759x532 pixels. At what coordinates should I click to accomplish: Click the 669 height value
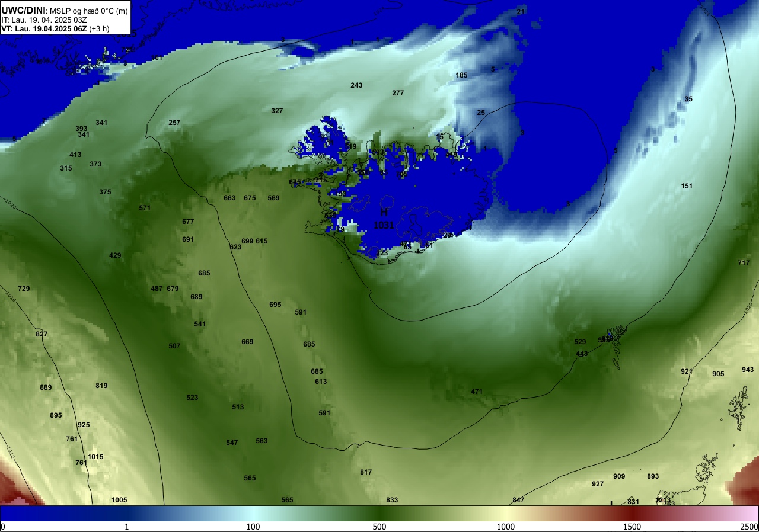(x=247, y=342)
